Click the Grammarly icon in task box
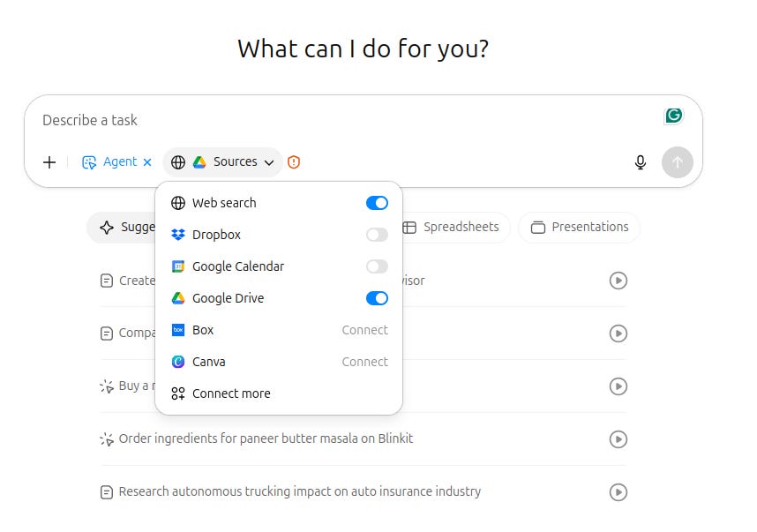 673,116
